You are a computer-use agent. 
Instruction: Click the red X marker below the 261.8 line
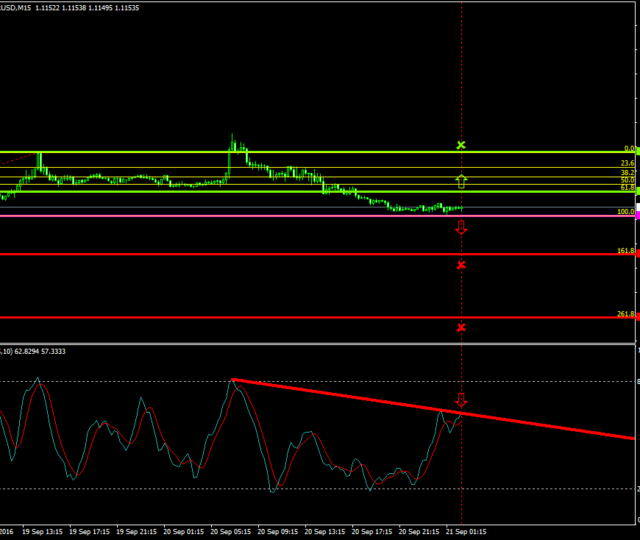click(x=461, y=327)
